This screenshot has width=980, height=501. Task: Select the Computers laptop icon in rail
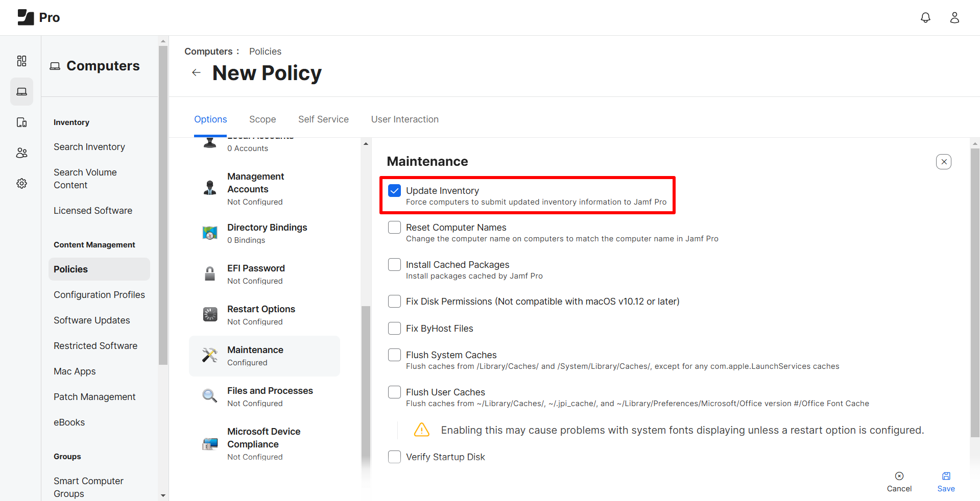[x=21, y=92]
